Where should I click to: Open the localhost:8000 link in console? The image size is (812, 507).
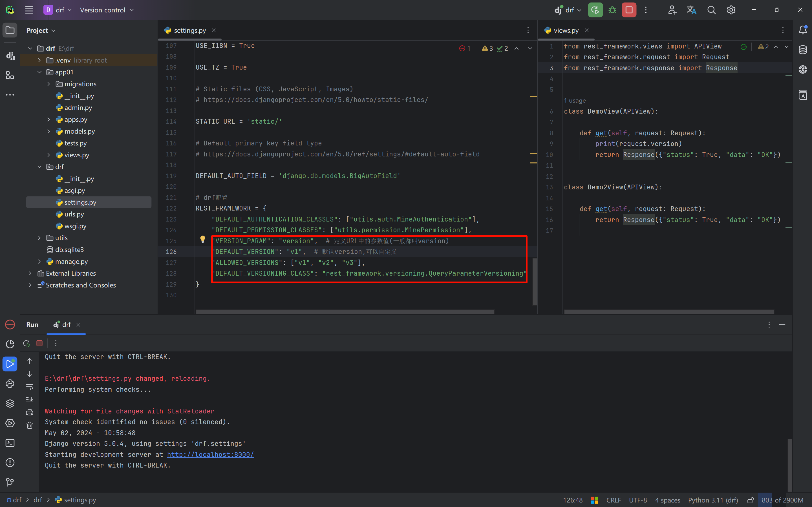tap(210, 454)
